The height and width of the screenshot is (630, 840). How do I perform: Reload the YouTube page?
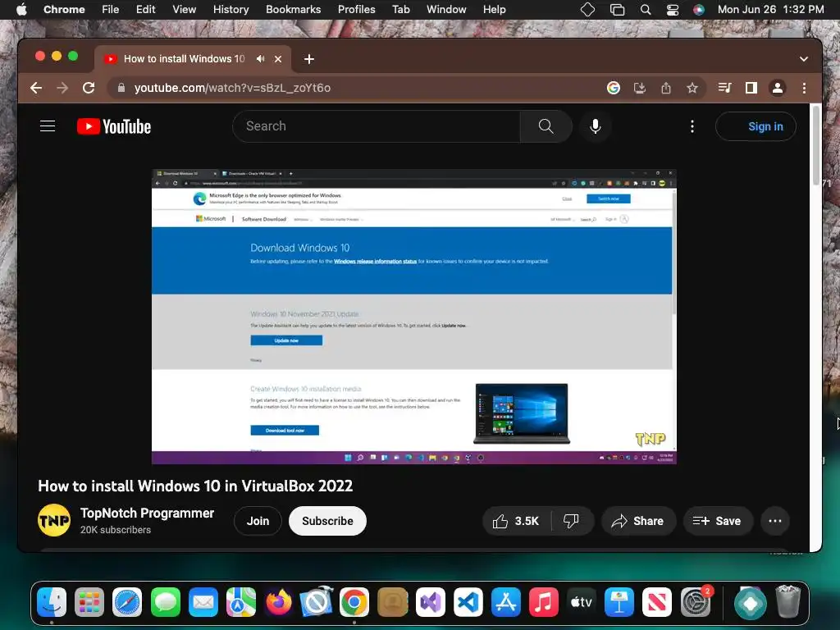click(89, 88)
